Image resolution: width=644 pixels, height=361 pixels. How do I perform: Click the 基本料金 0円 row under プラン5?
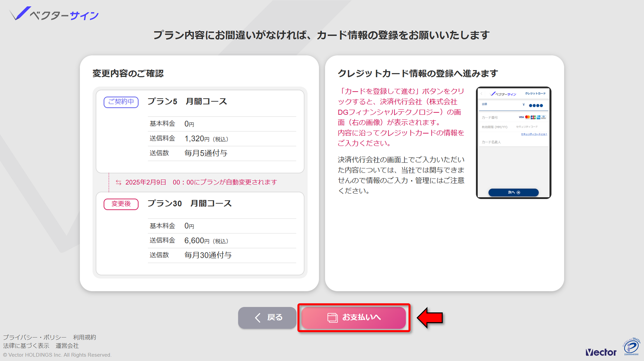(x=222, y=124)
